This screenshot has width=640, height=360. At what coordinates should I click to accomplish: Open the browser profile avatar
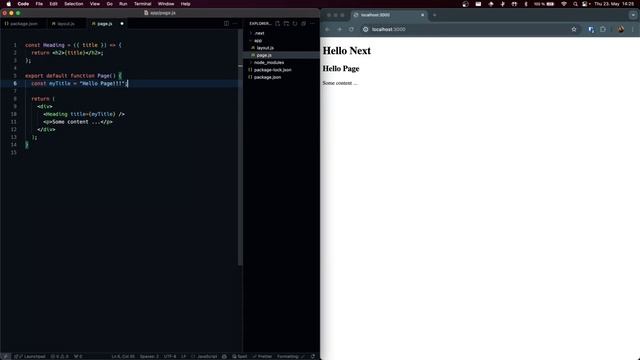pos(621,29)
